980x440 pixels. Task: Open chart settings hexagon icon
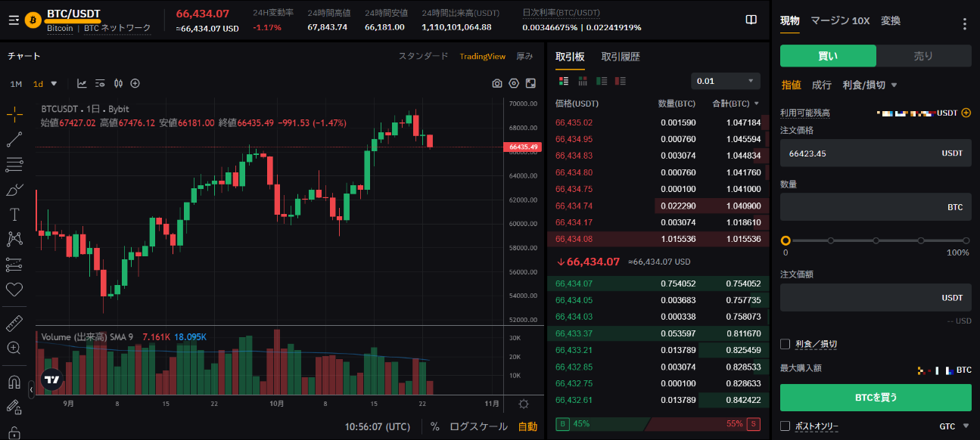pyautogui.click(x=514, y=83)
